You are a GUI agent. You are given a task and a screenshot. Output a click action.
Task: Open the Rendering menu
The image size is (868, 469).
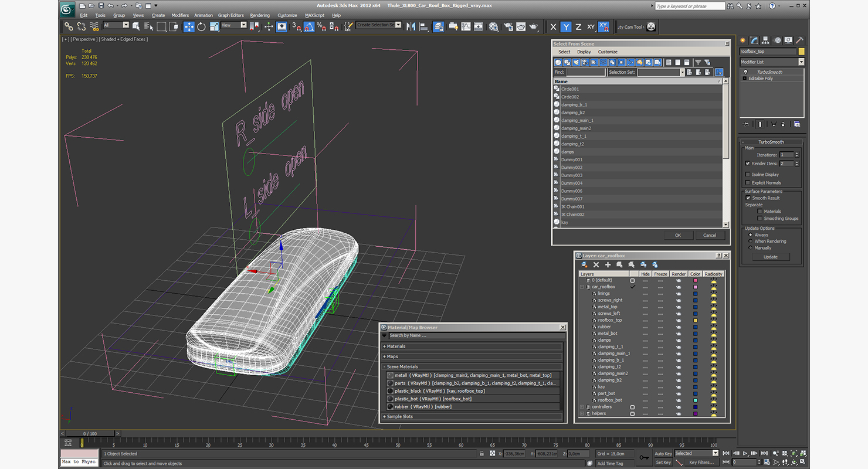pos(260,15)
